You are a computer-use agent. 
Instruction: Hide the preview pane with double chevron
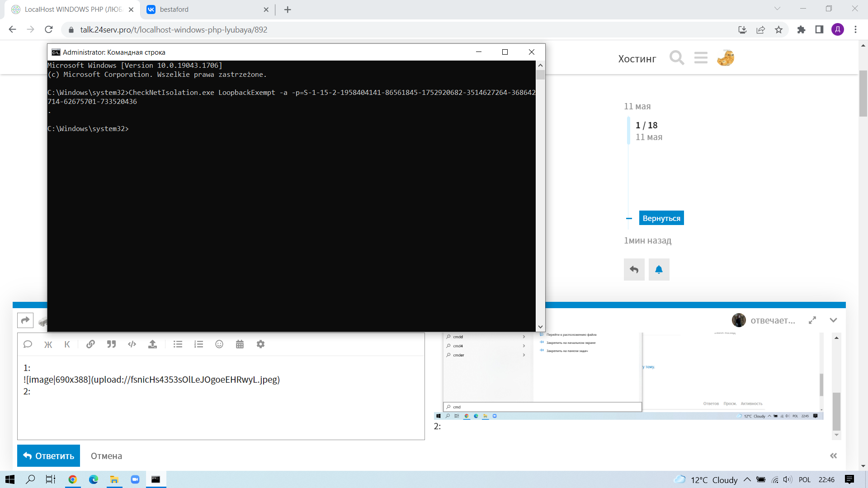pyautogui.click(x=833, y=455)
